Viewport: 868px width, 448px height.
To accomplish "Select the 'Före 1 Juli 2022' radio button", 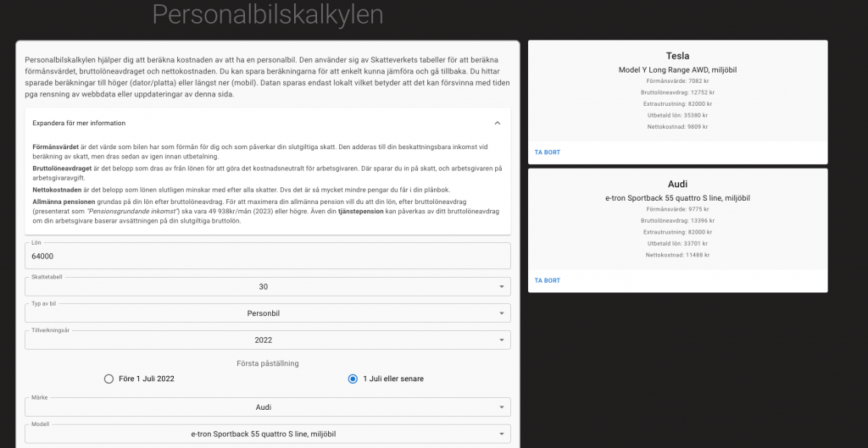I will [x=108, y=379].
